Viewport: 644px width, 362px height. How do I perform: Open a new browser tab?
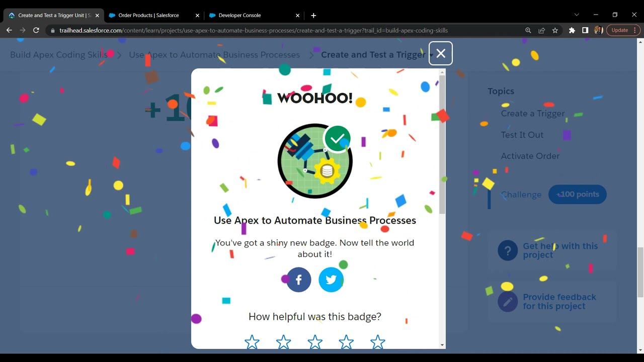313,16
